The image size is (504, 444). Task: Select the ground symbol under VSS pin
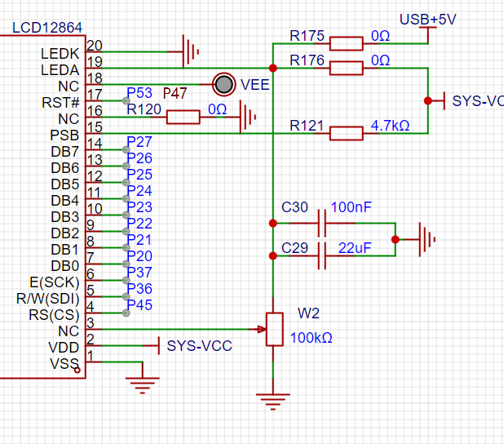click(143, 385)
